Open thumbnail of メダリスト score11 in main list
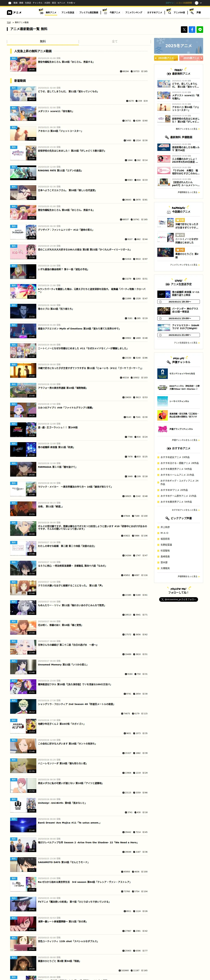 23,113
